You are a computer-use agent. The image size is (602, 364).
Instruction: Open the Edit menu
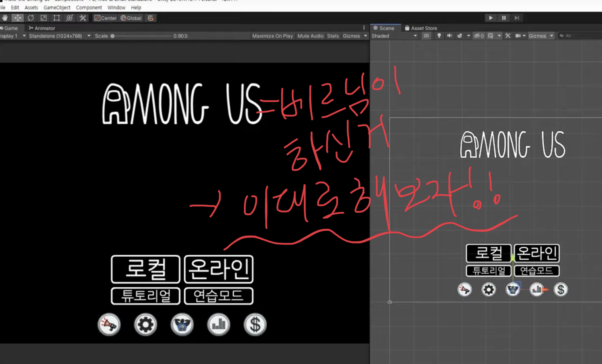[x=15, y=7]
